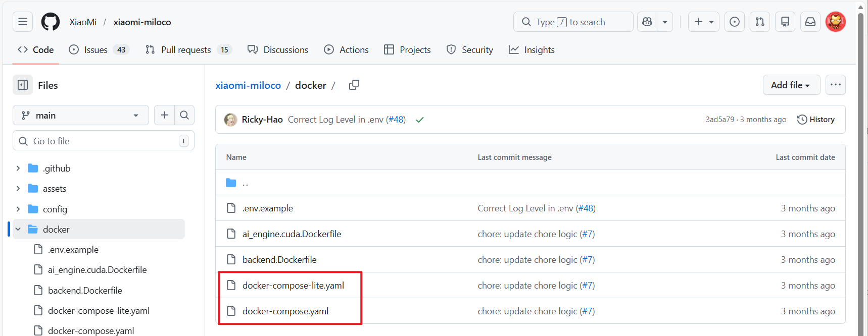Click xiaomi-miloco repository name in header
The width and height of the screenshot is (868, 336).
click(142, 22)
